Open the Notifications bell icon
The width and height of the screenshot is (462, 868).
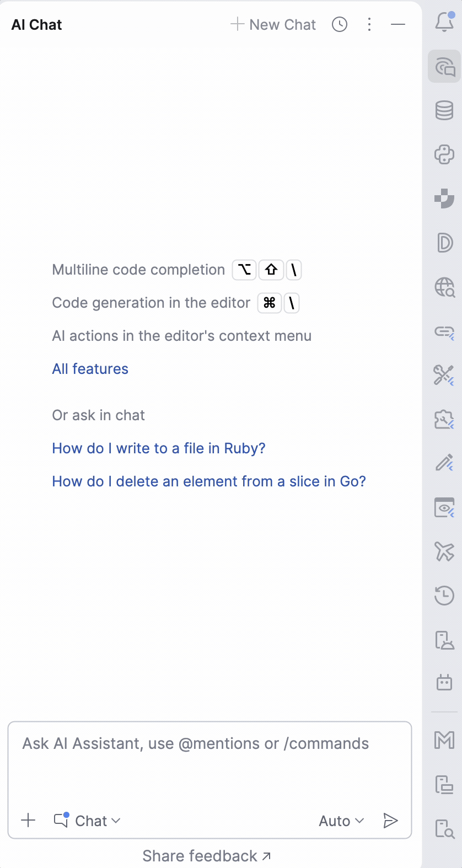pyautogui.click(x=444, y=22)
